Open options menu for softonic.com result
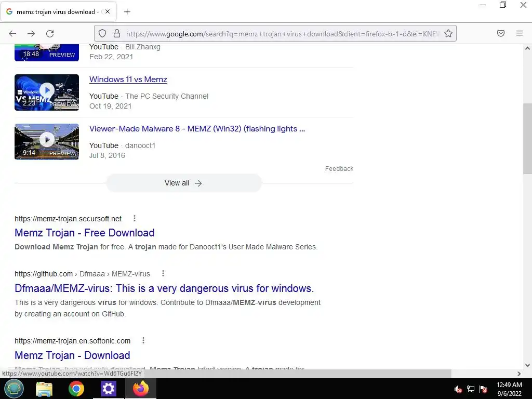 click(x=143, y=340)
